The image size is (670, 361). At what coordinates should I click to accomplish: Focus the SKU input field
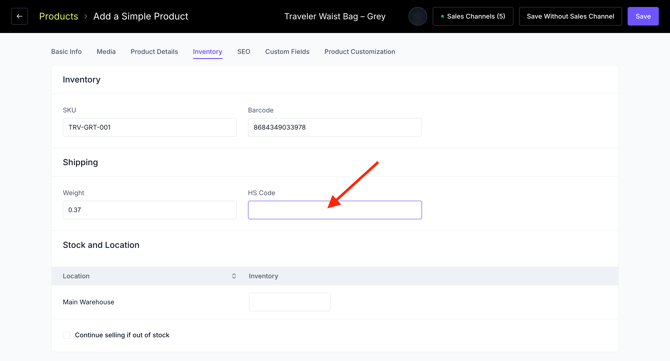pyautogui.click(x=150, y=127)
